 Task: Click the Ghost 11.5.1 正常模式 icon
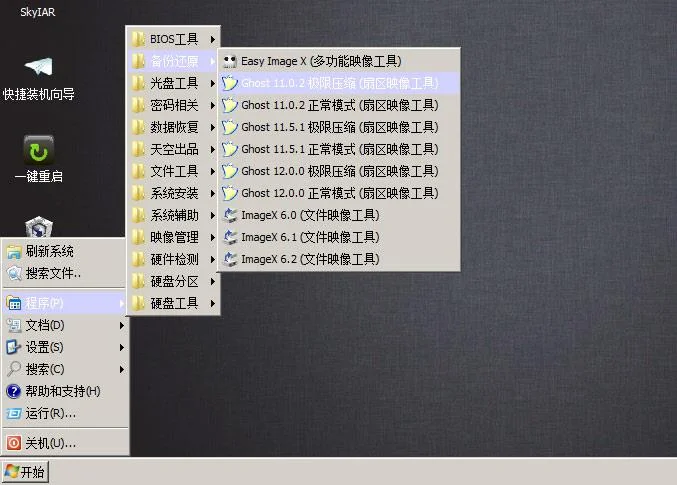pyautogui.click(x=230, y=149)
